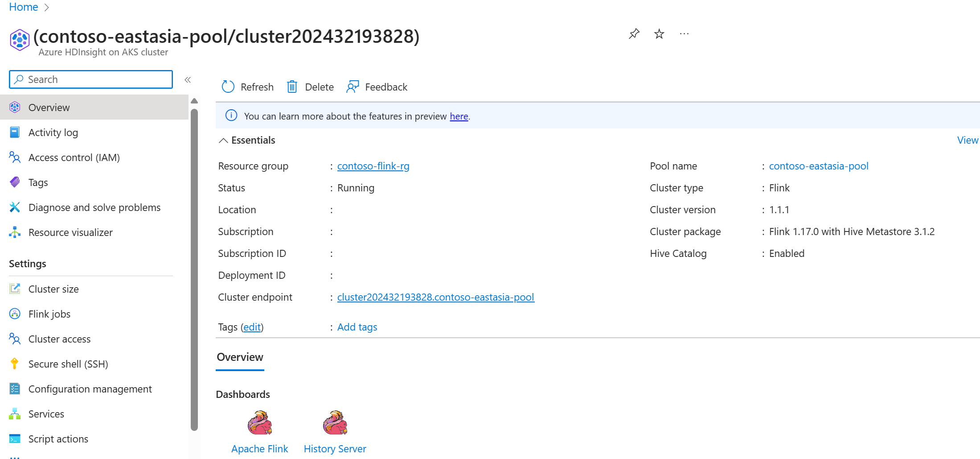
Task: Collapse the Essentials section
Action: (223, 141)
